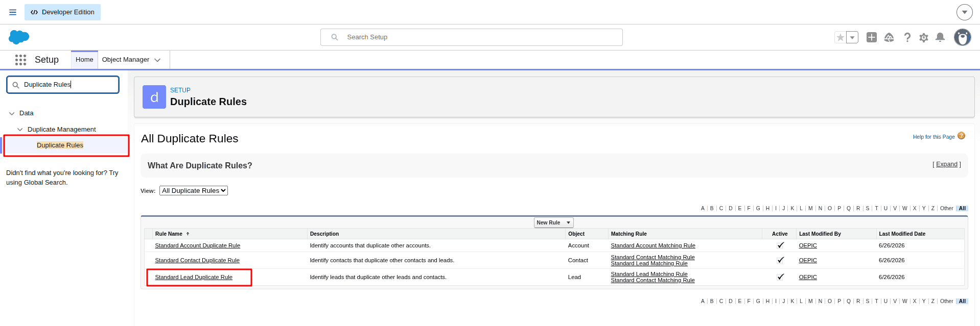Screen dimensions: 980x326
Task: Open the App Launcher dots grid
Action: pos(20,60)
